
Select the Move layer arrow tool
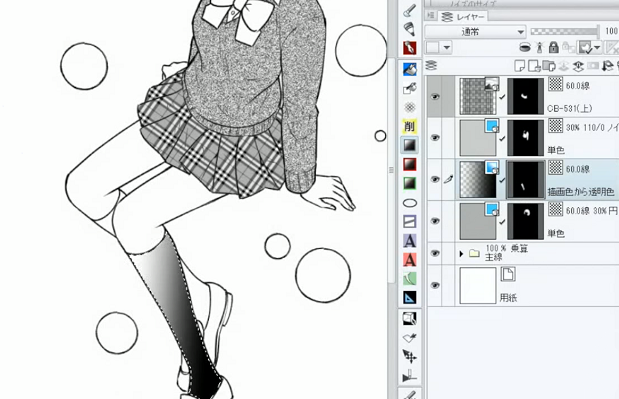point(410,356)
